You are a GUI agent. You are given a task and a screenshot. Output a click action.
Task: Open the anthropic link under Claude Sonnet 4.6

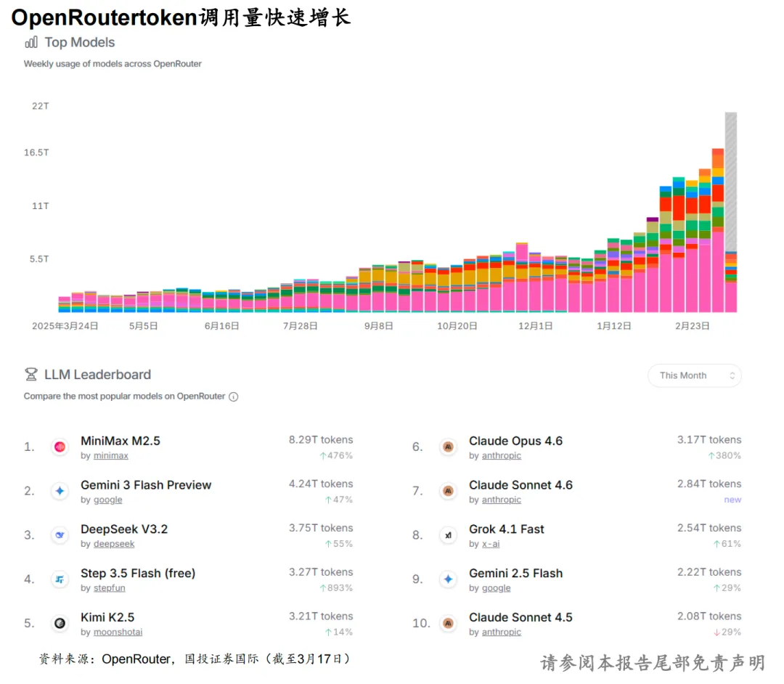point(502,500)
